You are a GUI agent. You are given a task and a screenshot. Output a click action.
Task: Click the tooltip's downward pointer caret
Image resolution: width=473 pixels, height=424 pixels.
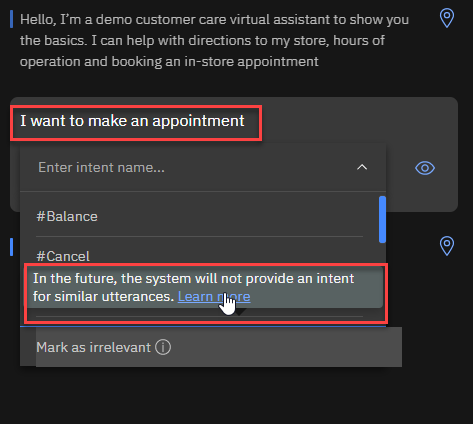241,312
